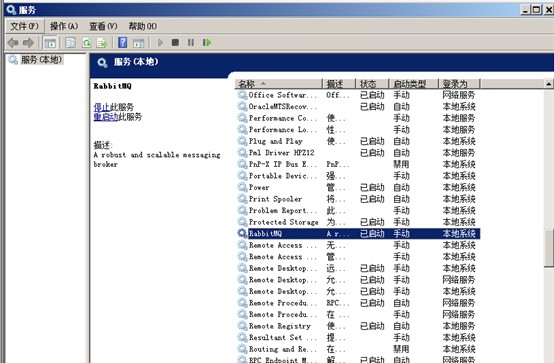The image size is (554, 363).
Task: Open the 查看(V) menu
Action: 103,26
